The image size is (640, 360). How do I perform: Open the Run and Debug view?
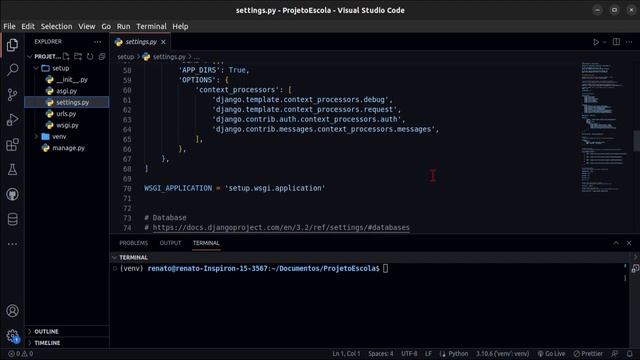point(12,120)
